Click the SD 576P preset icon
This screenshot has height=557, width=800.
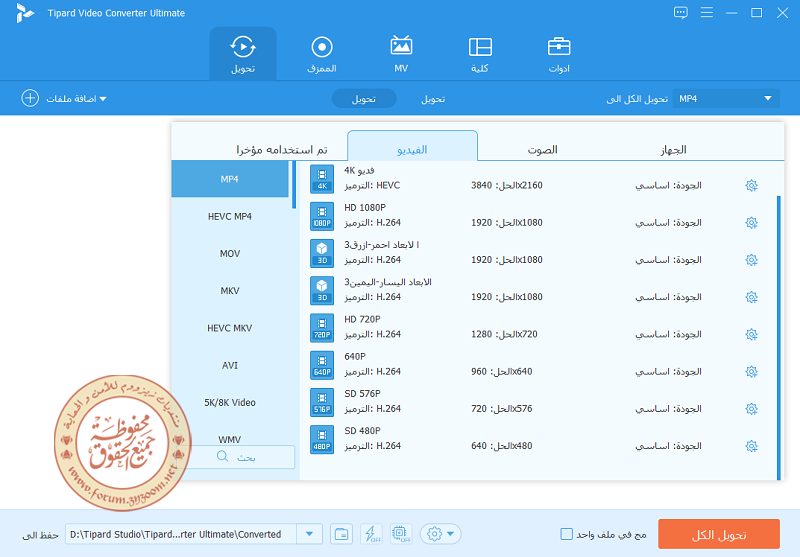(x=322, y=402)
